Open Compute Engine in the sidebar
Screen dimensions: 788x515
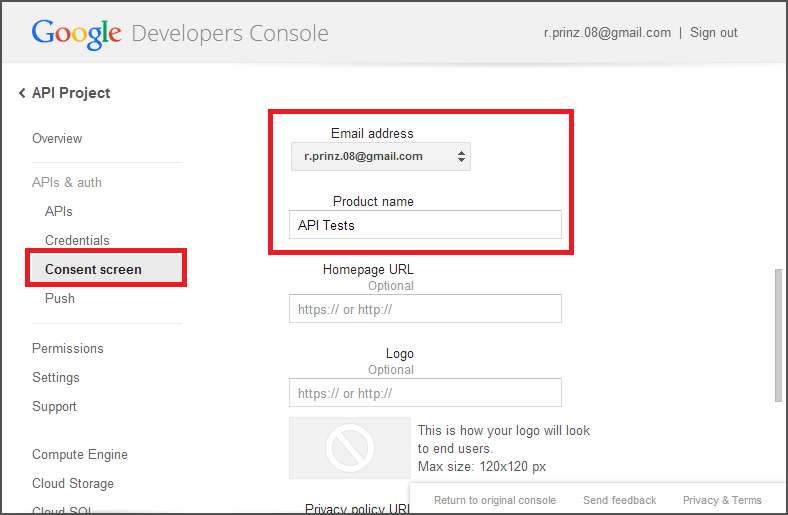click(80, 454)
